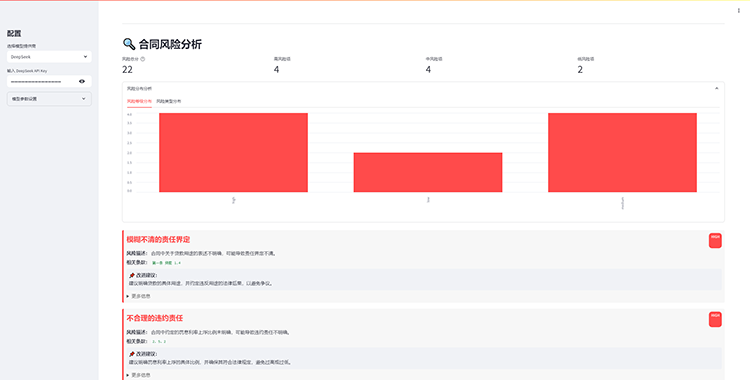Expand the model parameter settings section
The height and width of the screenshot is (380, 750).
[49, 99]
